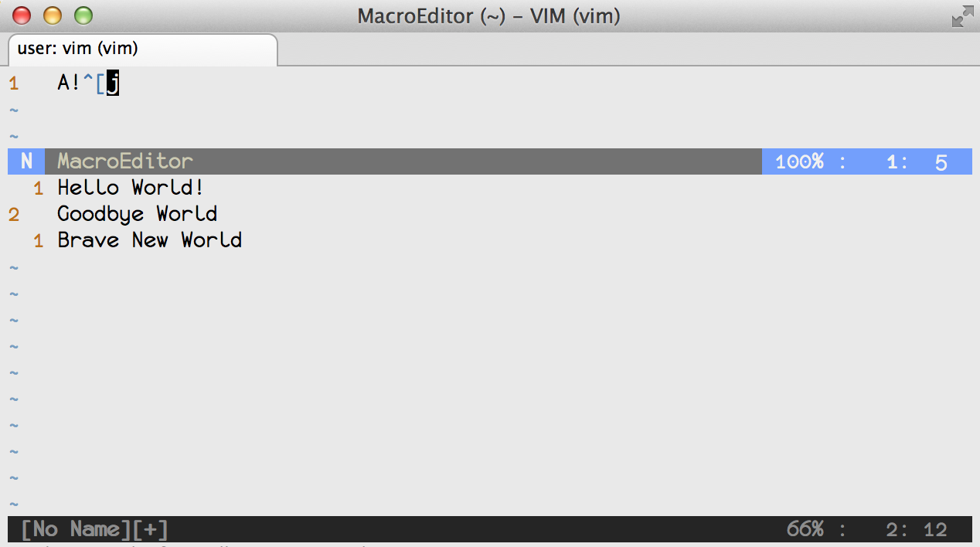Click the "MacroEditor (~) – VIM" window title

click(488, 15)
